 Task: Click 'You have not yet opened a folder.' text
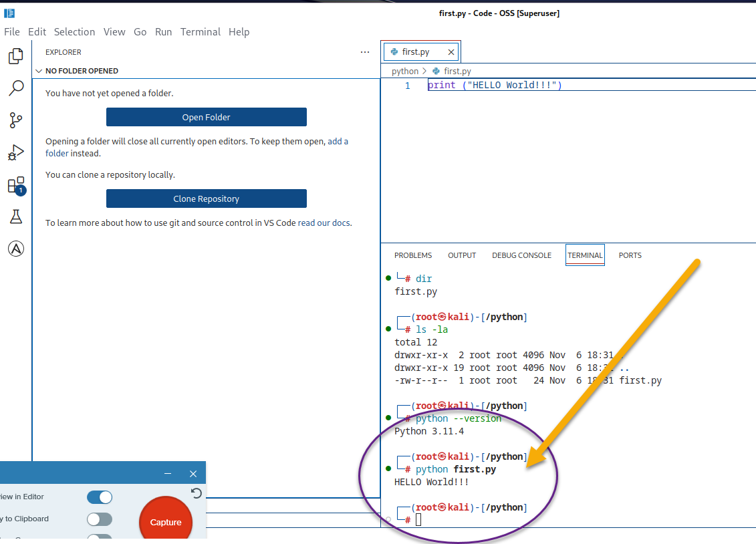coord(110,94)
